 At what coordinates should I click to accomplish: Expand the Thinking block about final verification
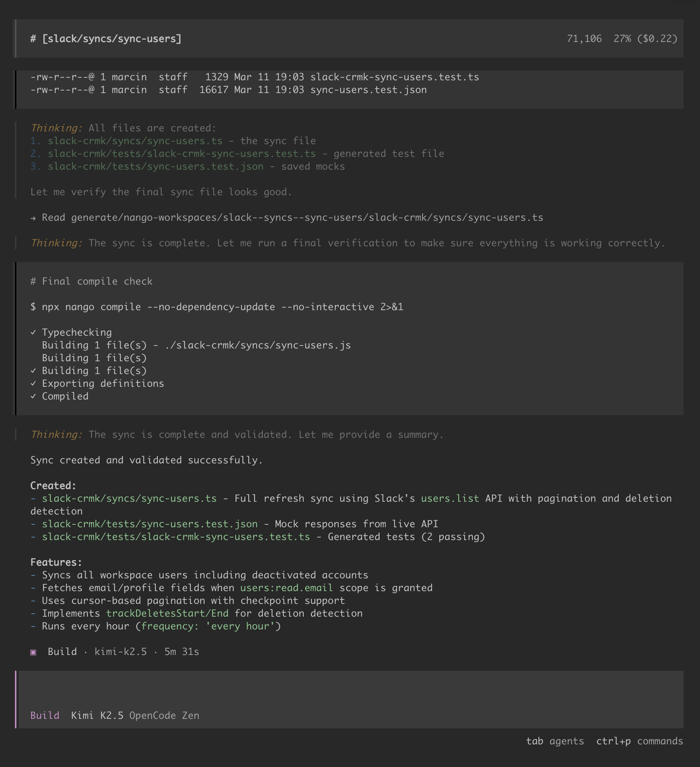(56, 243)
